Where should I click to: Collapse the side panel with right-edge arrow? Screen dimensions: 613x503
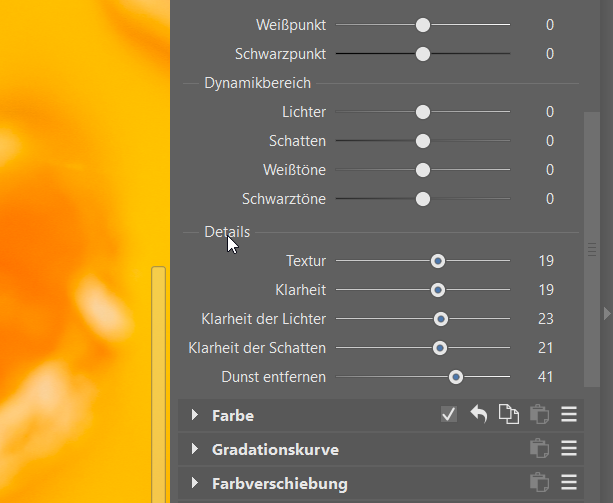point(606,314)
